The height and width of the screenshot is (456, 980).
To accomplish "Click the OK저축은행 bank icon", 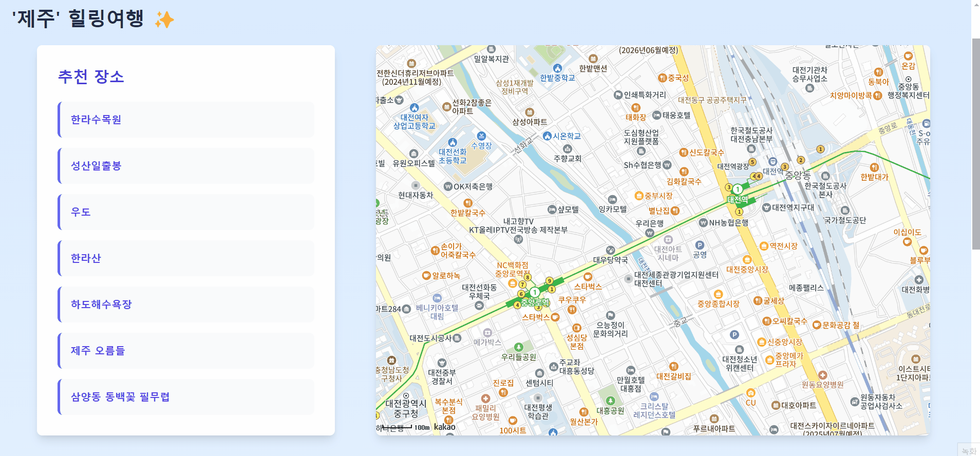I will pos(448,186).
